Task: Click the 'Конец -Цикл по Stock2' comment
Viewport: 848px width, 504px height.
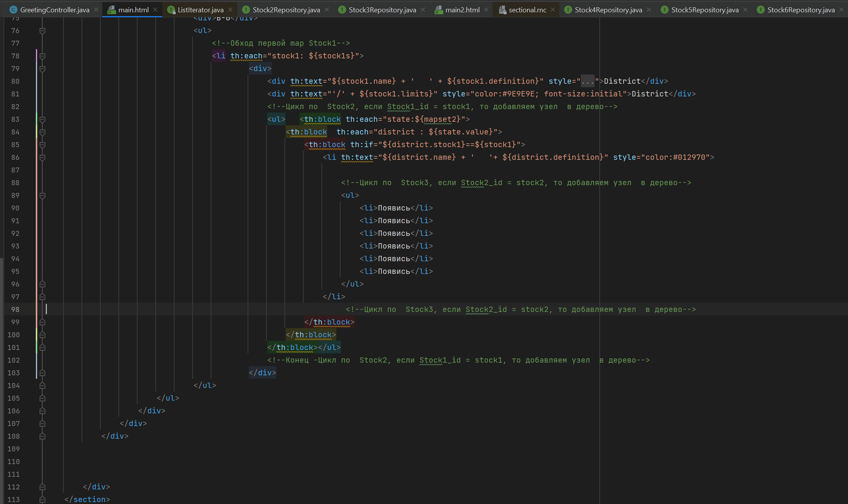Action: coord(458,360)
